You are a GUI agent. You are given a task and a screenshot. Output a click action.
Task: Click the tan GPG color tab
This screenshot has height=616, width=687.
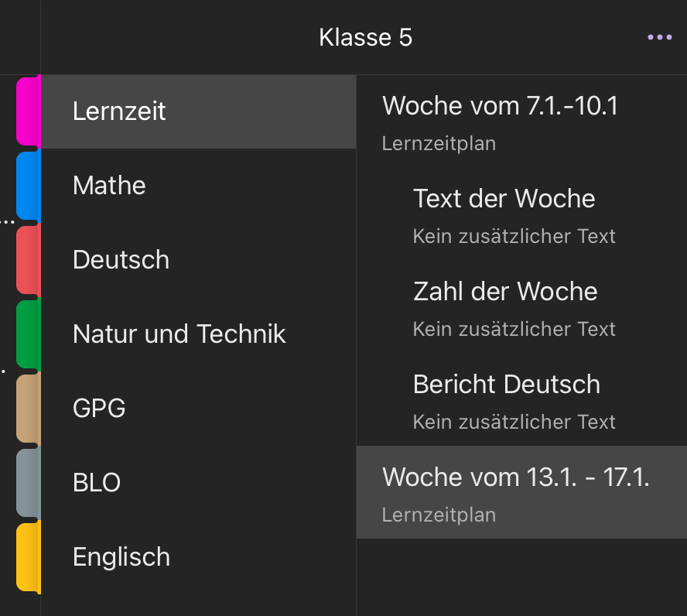point(29,409)
